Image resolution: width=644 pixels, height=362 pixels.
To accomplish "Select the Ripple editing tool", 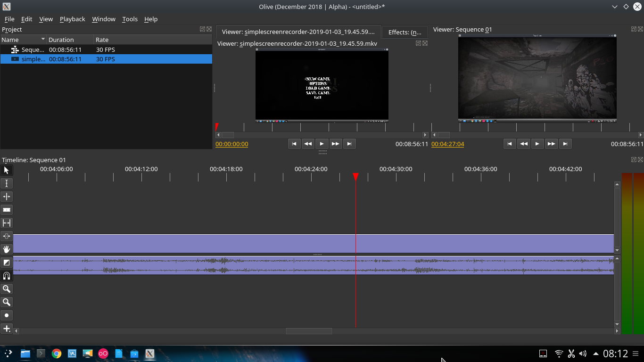I will coord(7,196).
